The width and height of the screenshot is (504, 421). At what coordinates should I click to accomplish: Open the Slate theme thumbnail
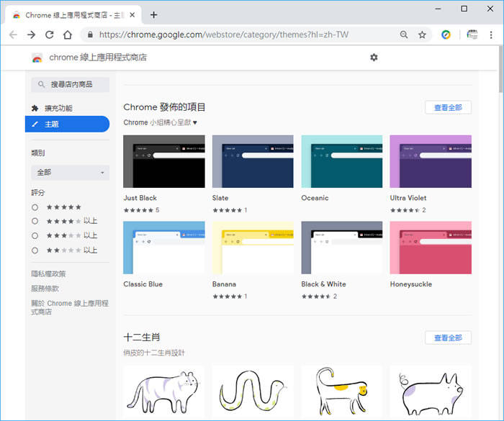pos(253,161)
